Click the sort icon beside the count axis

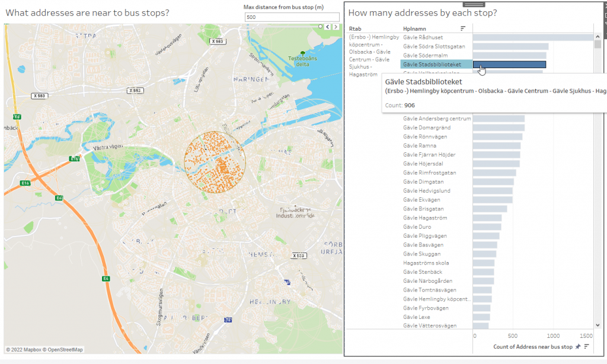click(x=586, y=347)
